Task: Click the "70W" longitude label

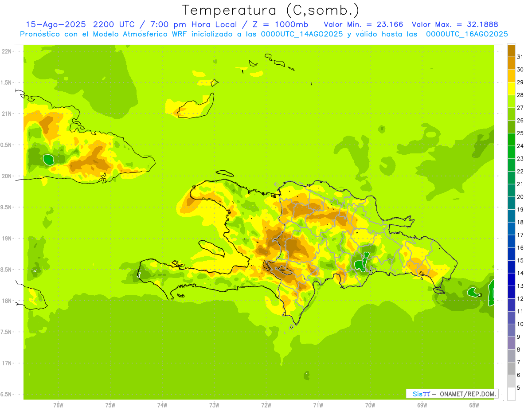Action: (x=370, y=405)
